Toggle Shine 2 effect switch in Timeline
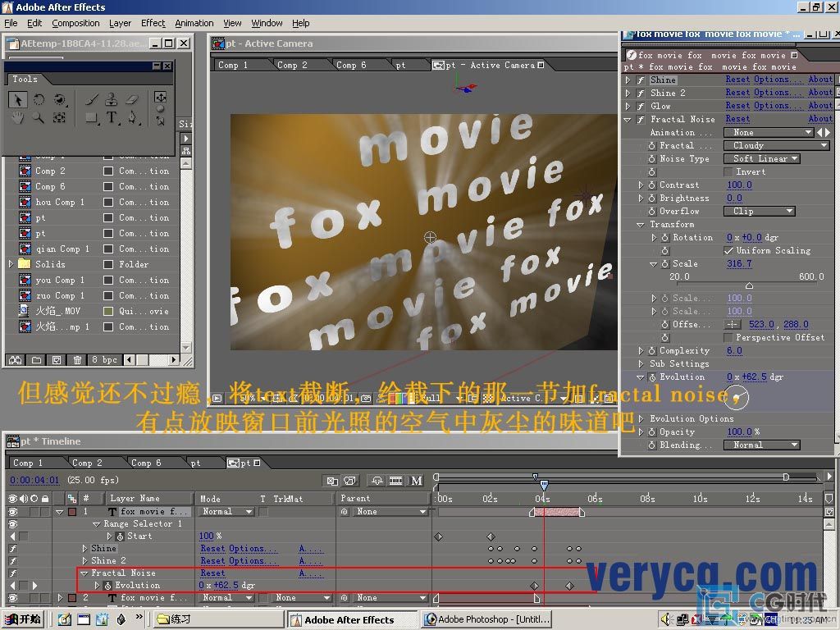This screenshot has width=840, height=630. click(x=12, y=561)
